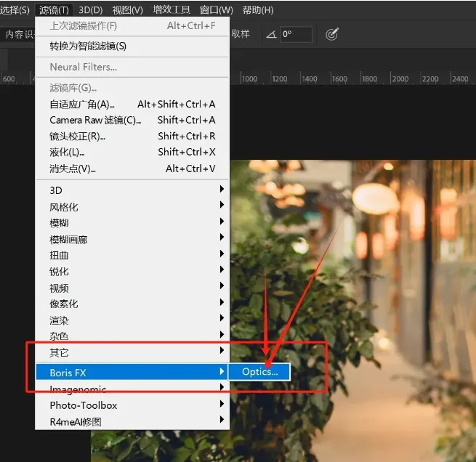Open the 消失点(V) filter

[x=132, y=169]
